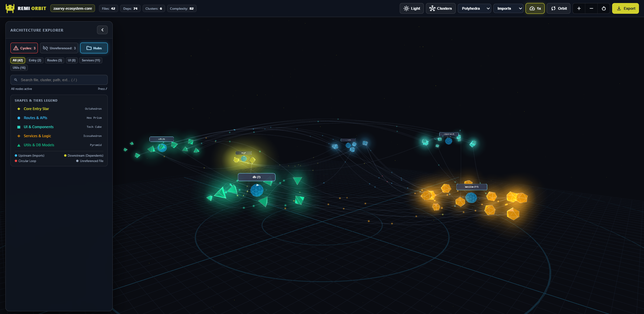Show circular Cycles: 3 filter
Image resolution: width=644 pixels, height=314 pixels.
24,48
